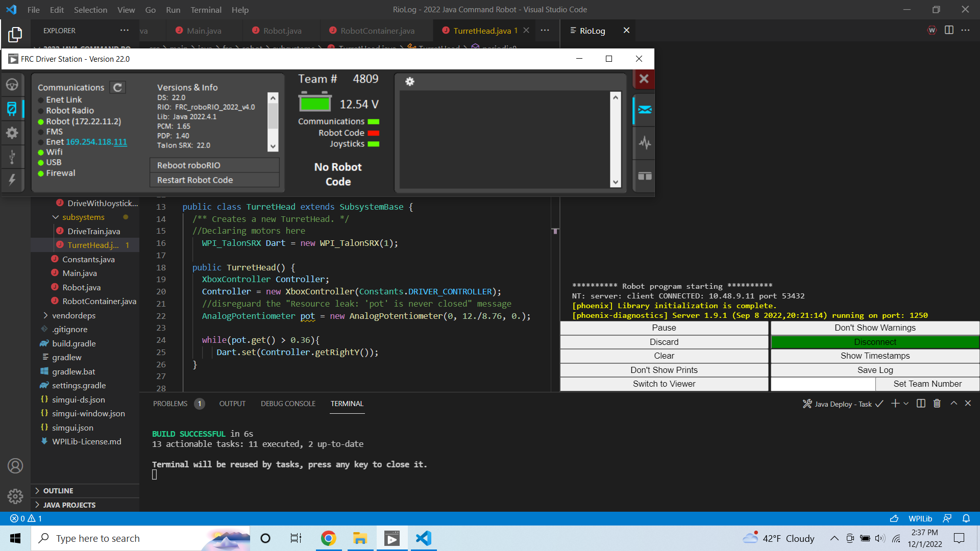Click Set Team Number button
Image resolution: width=980 pixels, height=551 pixels.
[927, 384]
